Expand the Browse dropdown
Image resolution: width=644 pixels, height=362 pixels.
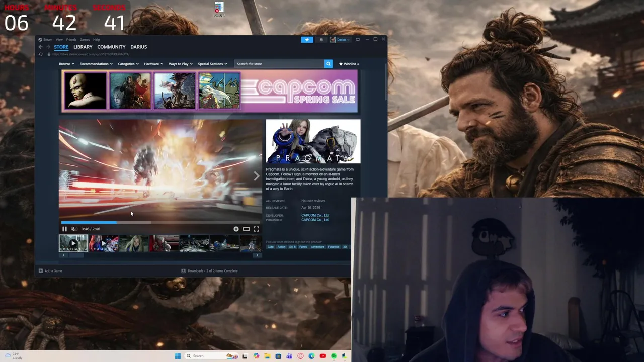[x=66, y=64]
